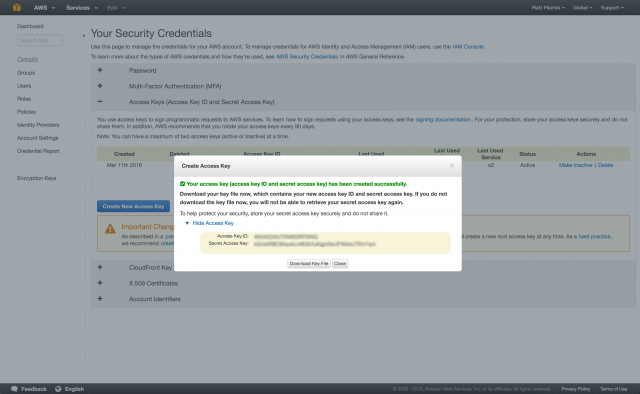Open the AWS Security Credentials reference link

307,57
